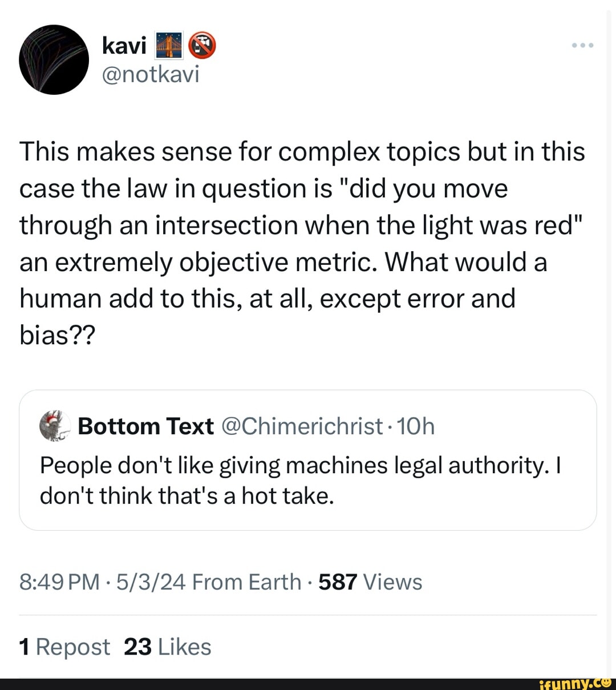Open the Bottom Text display name

tap(145, 426)
